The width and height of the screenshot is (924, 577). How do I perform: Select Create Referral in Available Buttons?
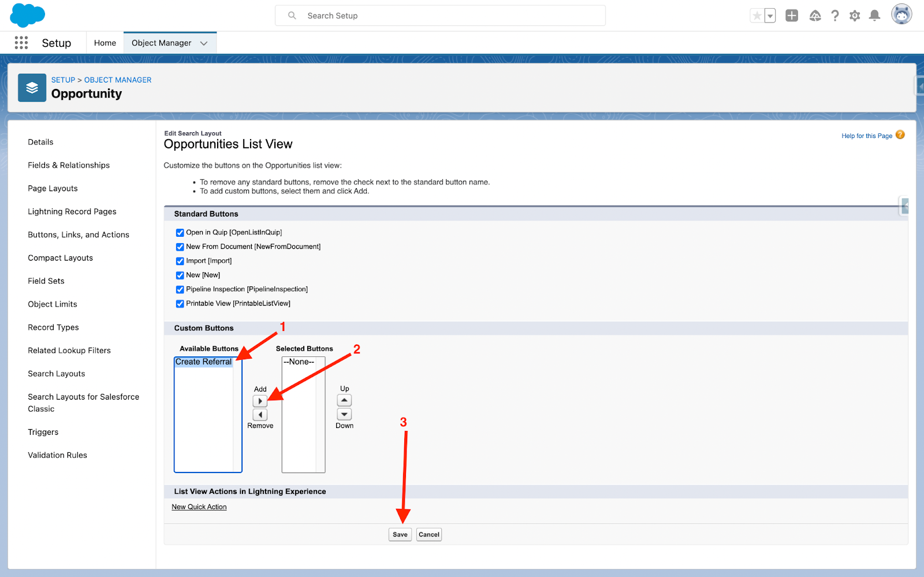[203, 362]
